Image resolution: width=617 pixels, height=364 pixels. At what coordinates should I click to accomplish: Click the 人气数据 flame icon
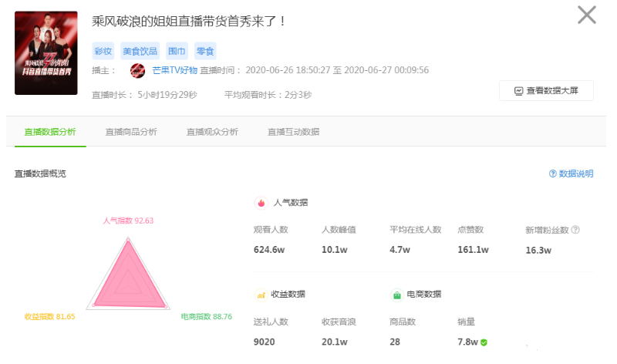261,203
